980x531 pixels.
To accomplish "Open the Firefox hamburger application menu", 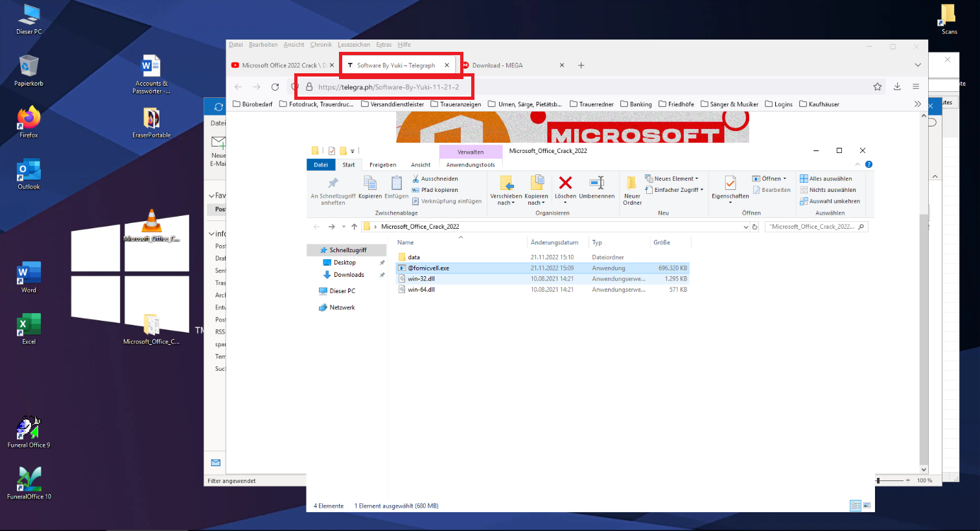I will [916, 87].
